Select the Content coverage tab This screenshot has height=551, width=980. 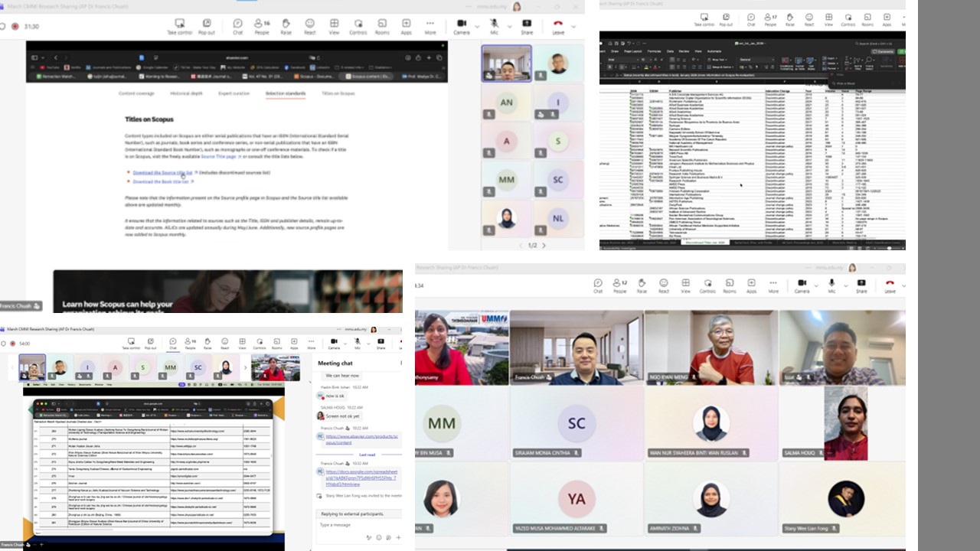[136, 93]
